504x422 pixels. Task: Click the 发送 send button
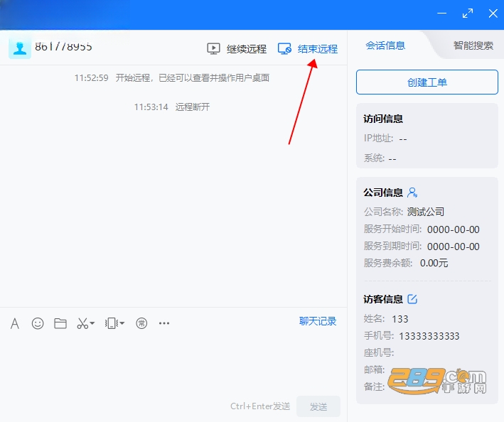(318, 406)
